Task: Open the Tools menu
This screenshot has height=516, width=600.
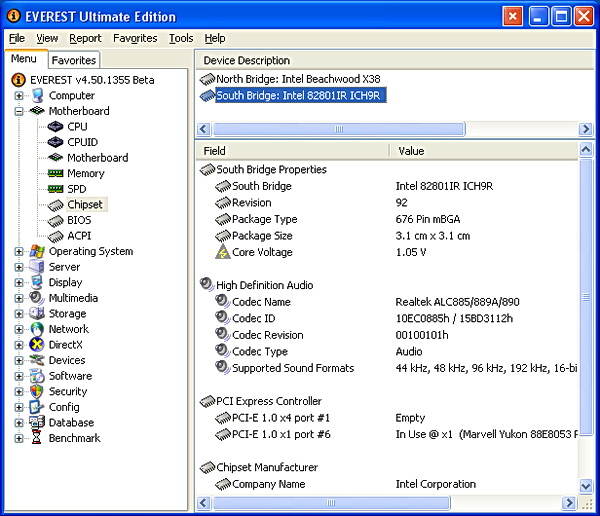Action: click(181, 38)
